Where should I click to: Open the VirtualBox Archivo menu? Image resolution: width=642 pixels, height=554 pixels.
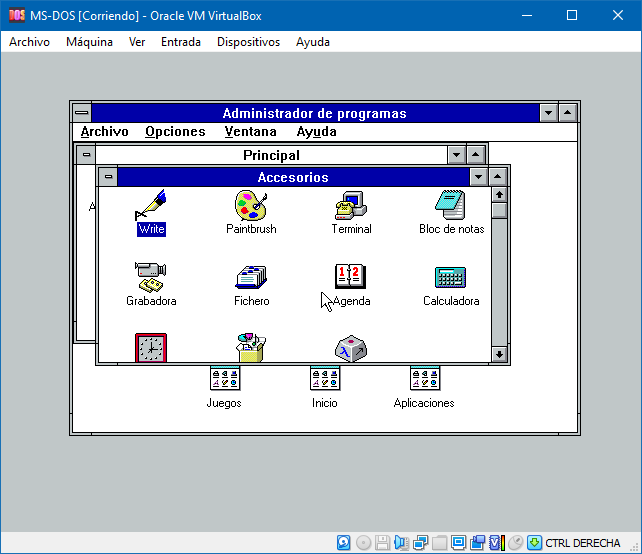29,42
